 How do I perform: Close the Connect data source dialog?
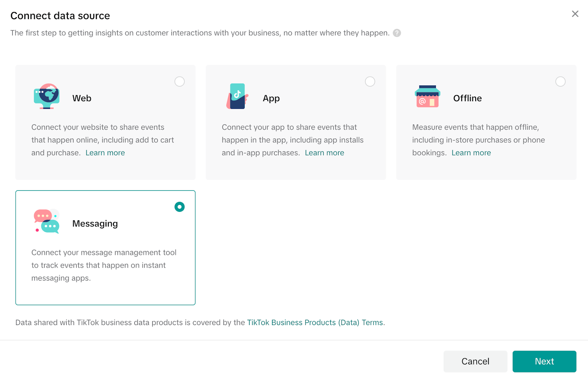pos(575,14)
